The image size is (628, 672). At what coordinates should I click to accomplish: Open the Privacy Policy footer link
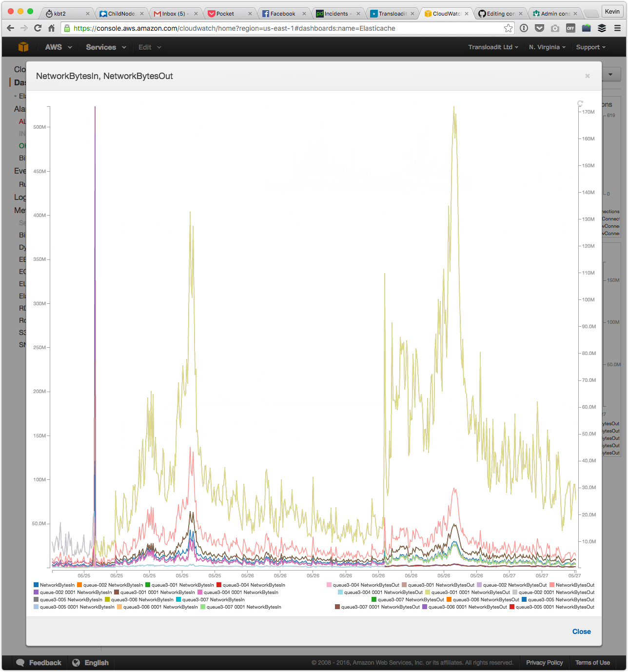pyautogui.click(x=544, y=663)
